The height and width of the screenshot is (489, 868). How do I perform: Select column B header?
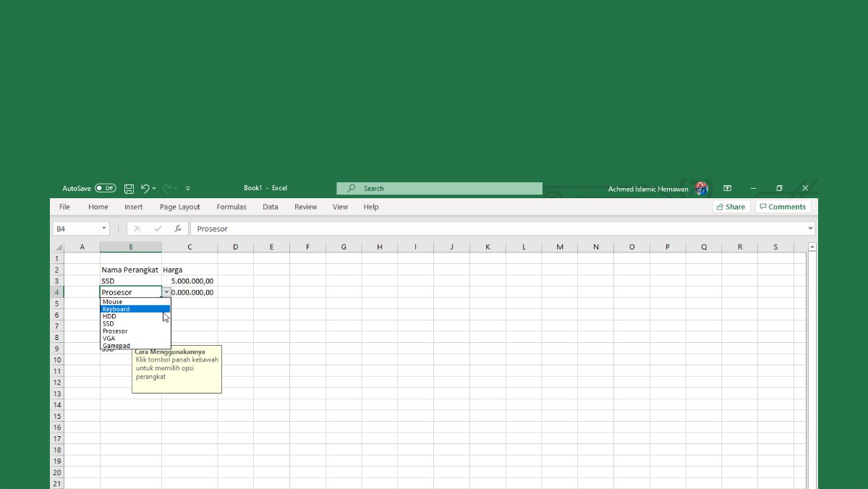click(131, 247)
